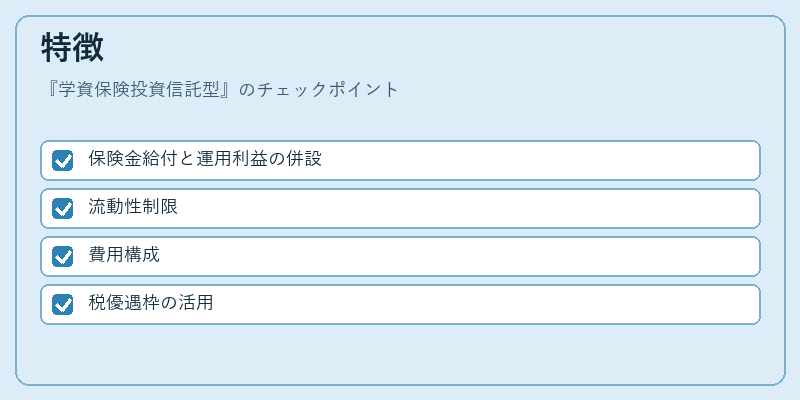This screenshot has height=400, width=800.
Task: Click the check icon beside 保険金給付と運用利益の併設
Action: 62,161
